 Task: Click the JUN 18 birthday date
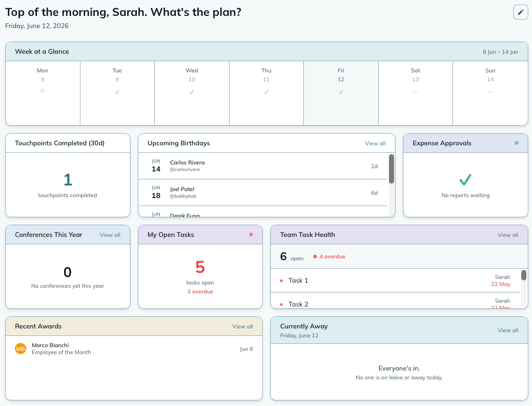click(156, 192)
